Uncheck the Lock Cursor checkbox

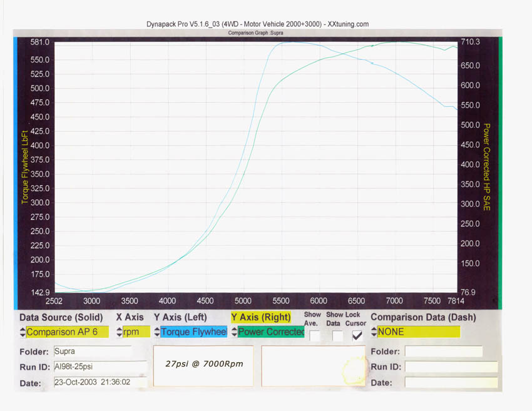pos(358,336)
